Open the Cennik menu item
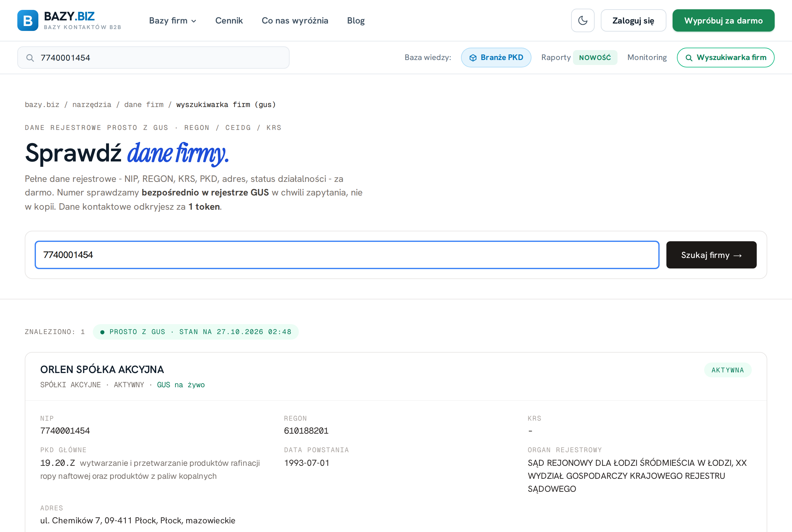 (x=229, y=21)
